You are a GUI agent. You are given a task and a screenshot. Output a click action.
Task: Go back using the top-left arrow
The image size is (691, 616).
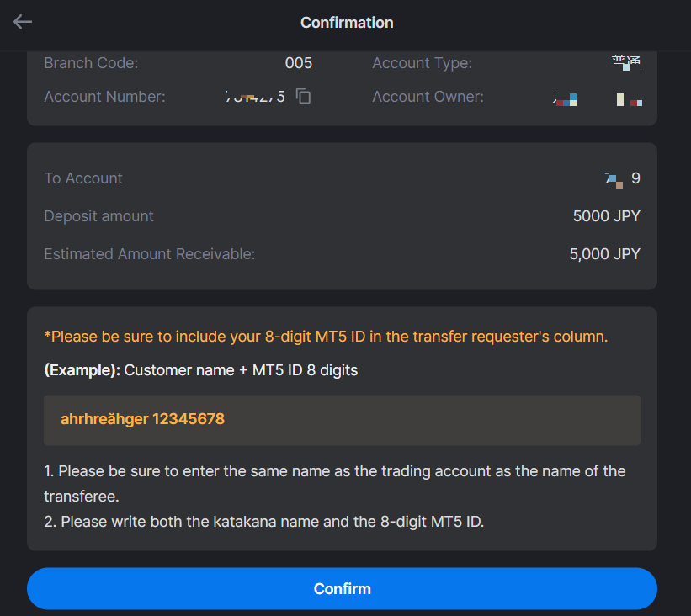(23, 22)
